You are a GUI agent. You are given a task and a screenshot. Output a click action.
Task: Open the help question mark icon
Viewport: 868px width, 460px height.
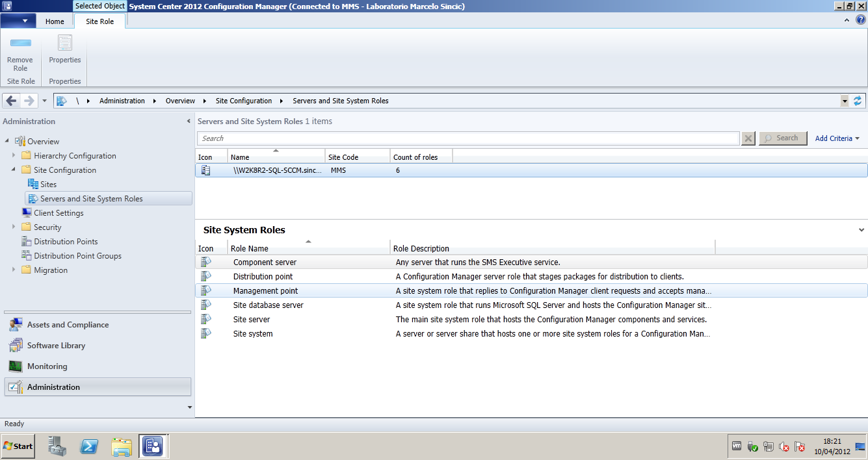(860, 20)
